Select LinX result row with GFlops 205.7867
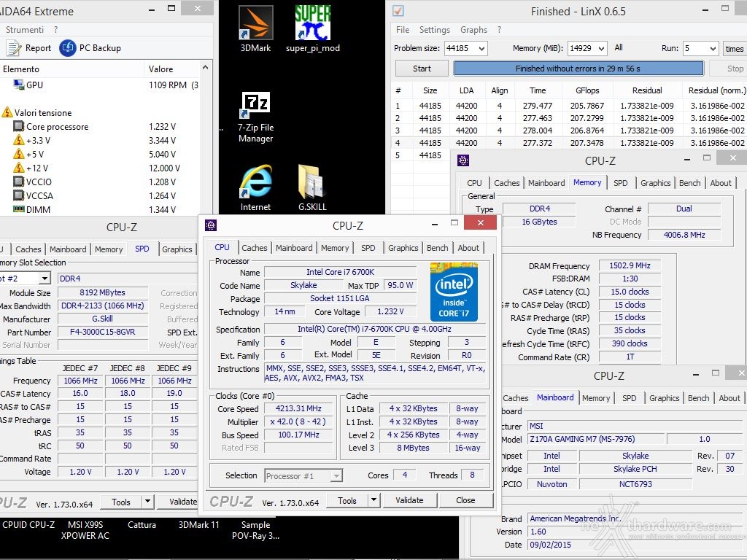 tap(569, 106)
